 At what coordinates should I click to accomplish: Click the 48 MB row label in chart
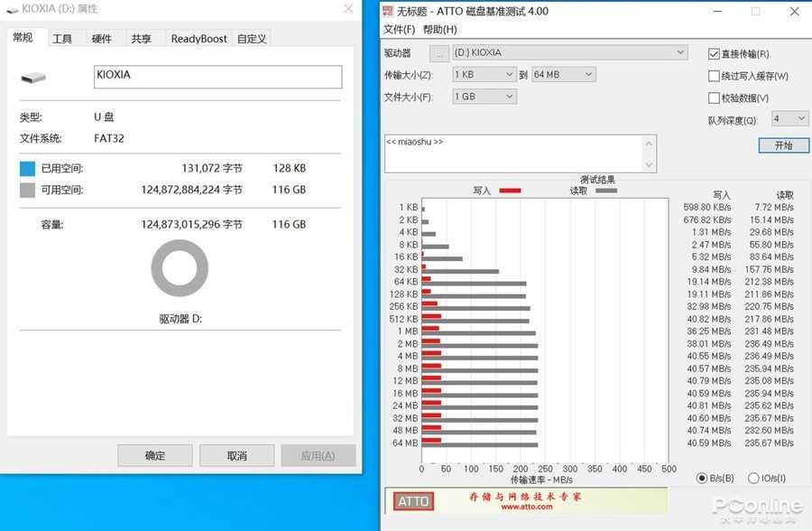tap(405, 431)
